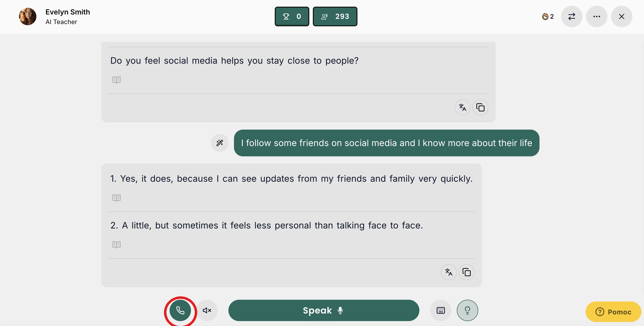644x326 pixels.
Task: View the flame streak indicator
Action: 548,16
